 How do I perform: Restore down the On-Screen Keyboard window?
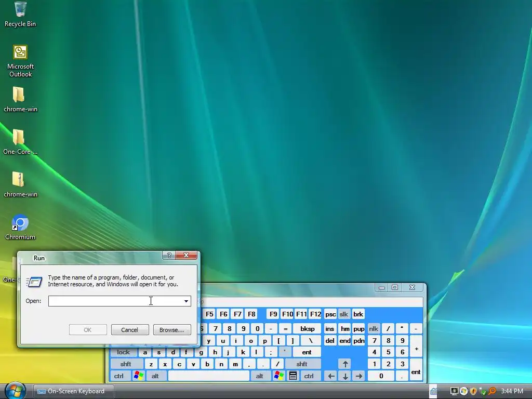pyautogui.click(x=395, y=287)
